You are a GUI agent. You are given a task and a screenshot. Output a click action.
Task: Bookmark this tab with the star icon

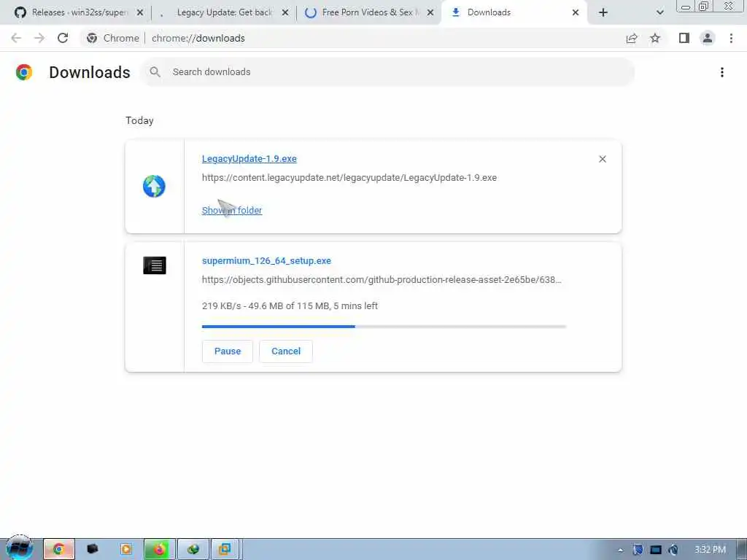pos(655,38)
